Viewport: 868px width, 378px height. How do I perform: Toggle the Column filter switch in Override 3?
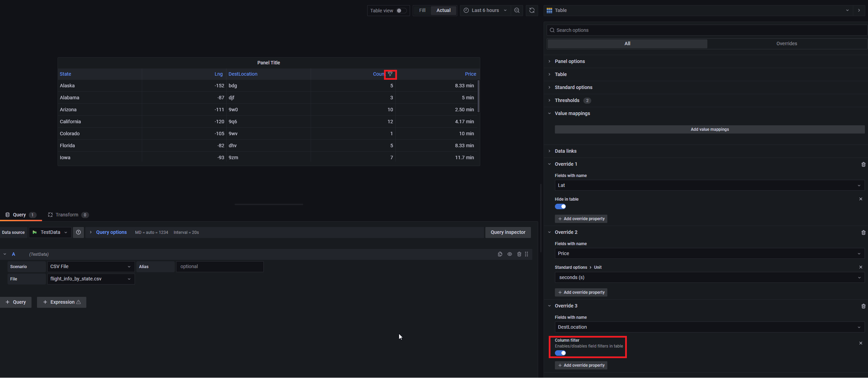click(x=560, y=353)
